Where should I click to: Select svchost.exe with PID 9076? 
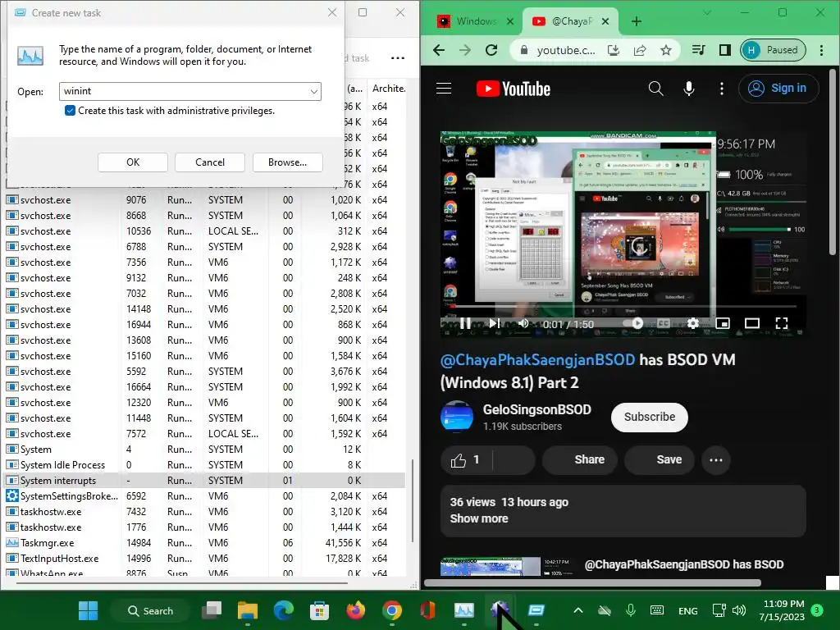pyautogui.click(x=204, y=200)
